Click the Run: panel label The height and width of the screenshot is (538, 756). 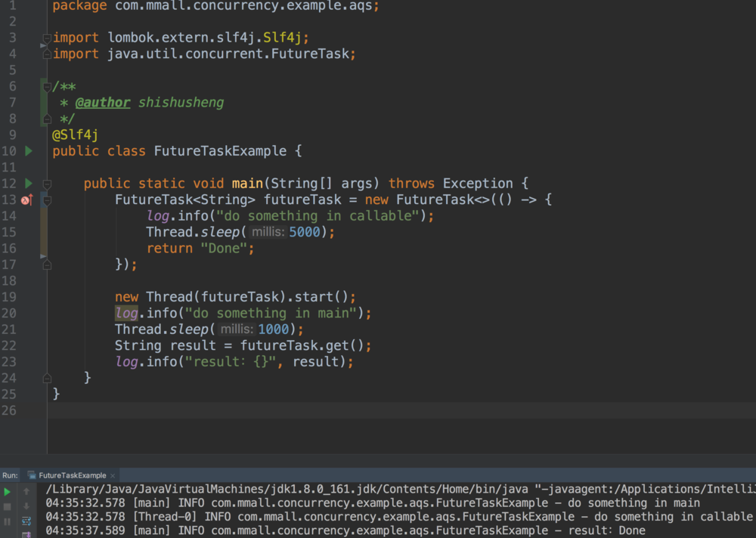point(10,475)
